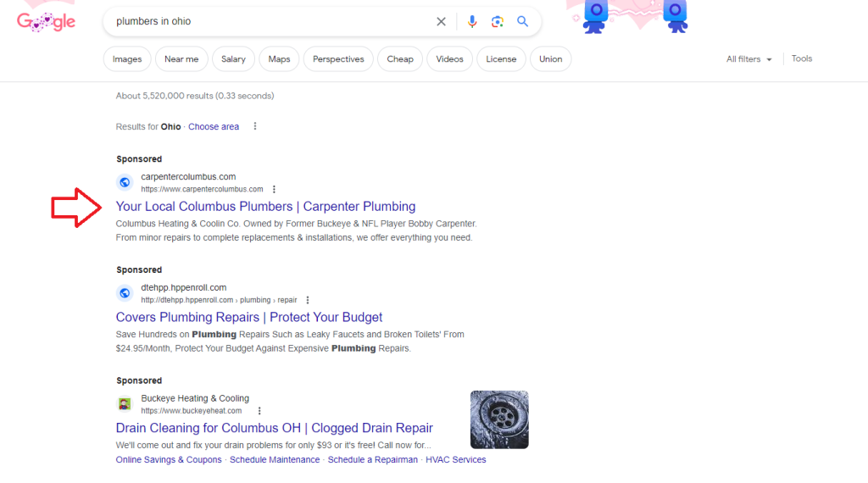Image resolution: width=868 pixels, height=483 pixels.
Task: Open Covers Plumbing Repairs ad link
Action: pos(249,318)
